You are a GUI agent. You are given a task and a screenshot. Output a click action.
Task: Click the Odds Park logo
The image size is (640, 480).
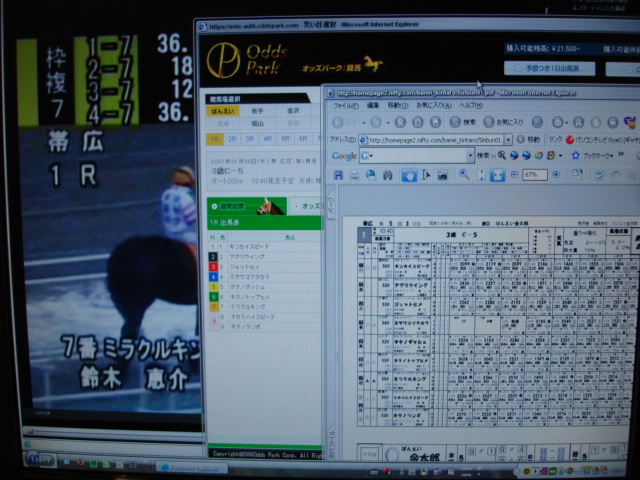(247, 60)
